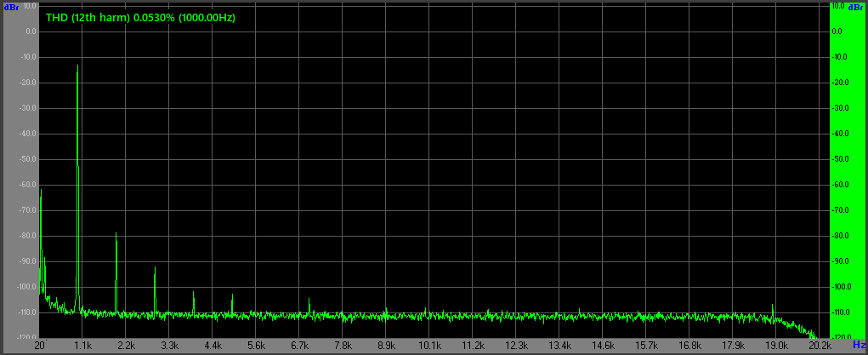This screenshot has height=355, width=868.
Task: Click the small spike near 19.0k
Action: [x=772, y=306]
